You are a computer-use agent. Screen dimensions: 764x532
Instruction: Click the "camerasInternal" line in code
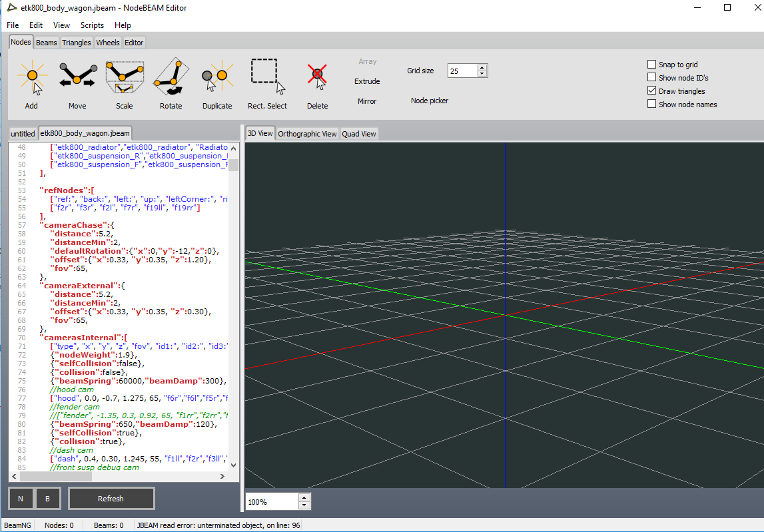(83, 338)
